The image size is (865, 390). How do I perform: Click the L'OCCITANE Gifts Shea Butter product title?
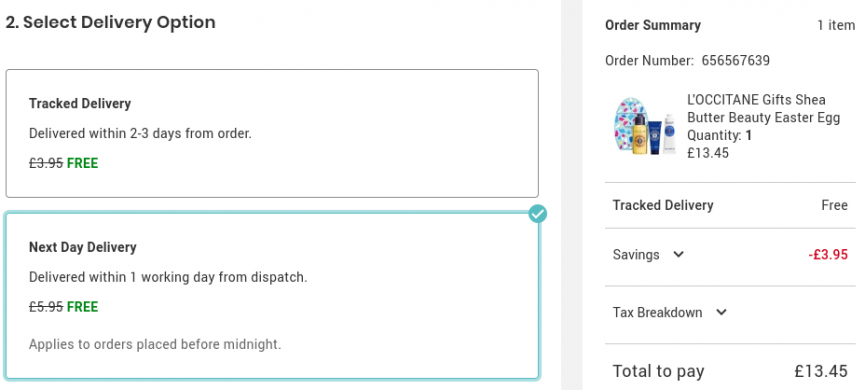pyautogui.click(x=763, y=109)
